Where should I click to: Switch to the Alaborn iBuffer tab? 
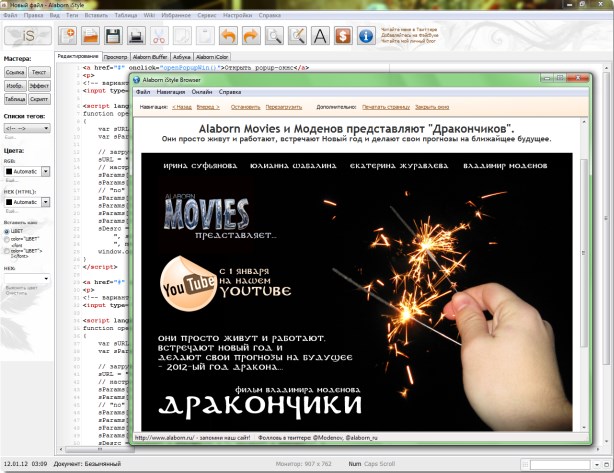coord(150,57)
